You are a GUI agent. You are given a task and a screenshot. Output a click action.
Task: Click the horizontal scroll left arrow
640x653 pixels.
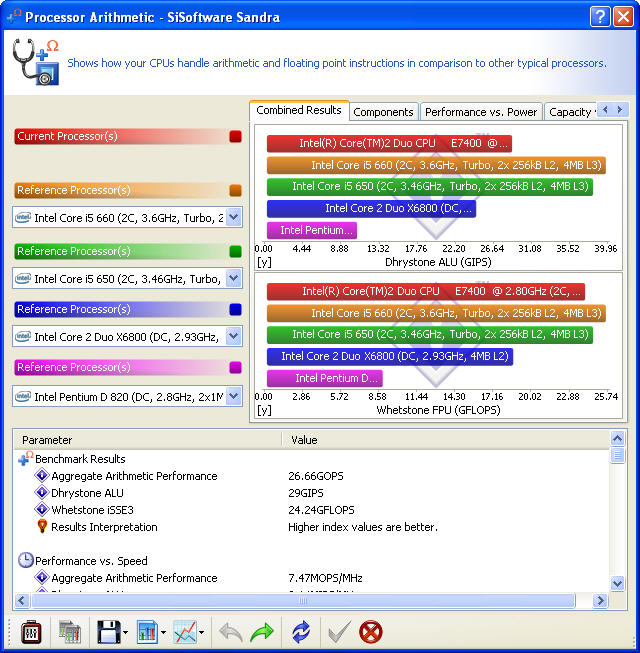[22, 600]
